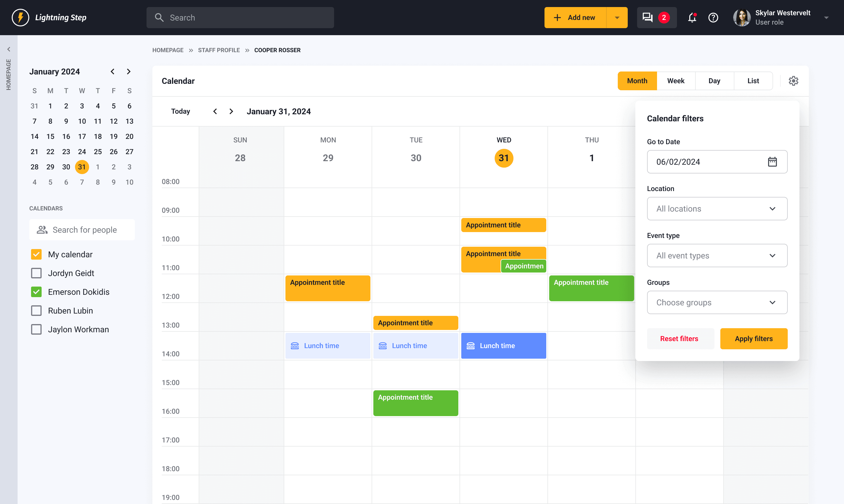Click the Today button
This screenshot has height=504, width=844.
pos(180,111)
